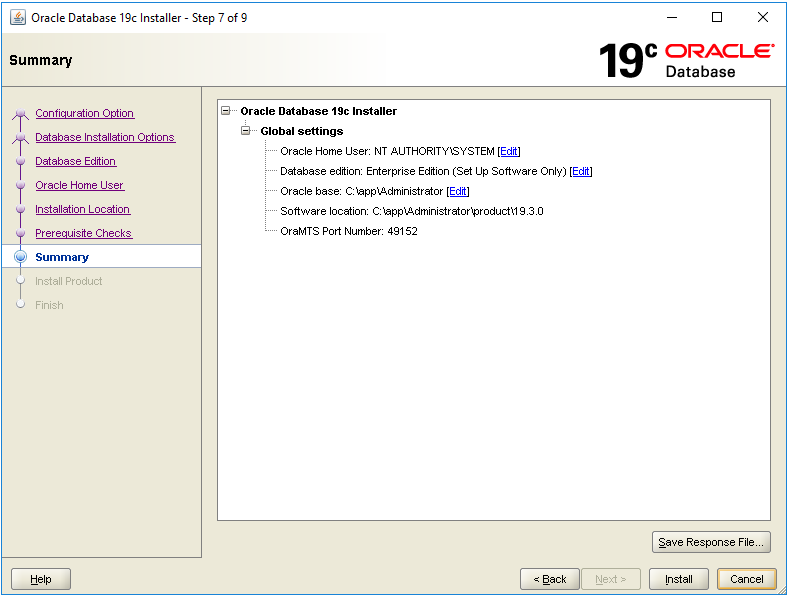Click Installation Location step marker
The width and height of the screenshot is (788, 596).
21,209
